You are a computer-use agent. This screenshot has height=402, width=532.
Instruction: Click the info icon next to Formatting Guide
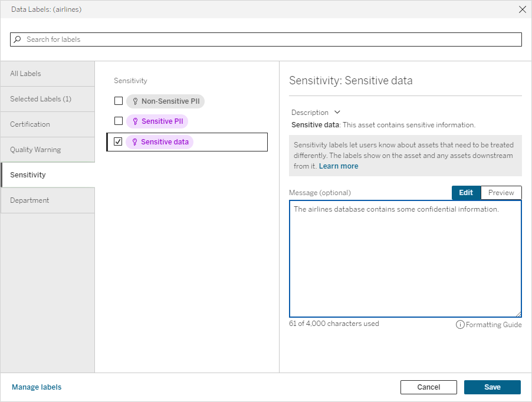tap(459, 324)
